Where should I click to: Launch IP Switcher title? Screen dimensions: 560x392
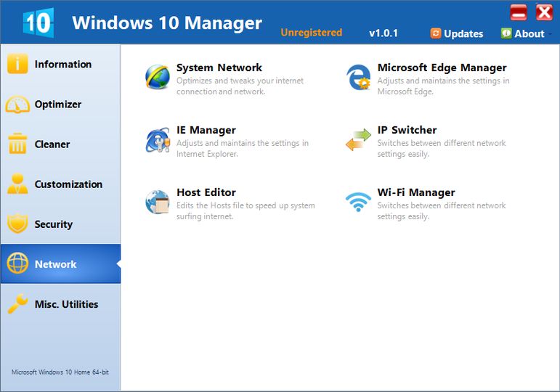tap(407, 130)
